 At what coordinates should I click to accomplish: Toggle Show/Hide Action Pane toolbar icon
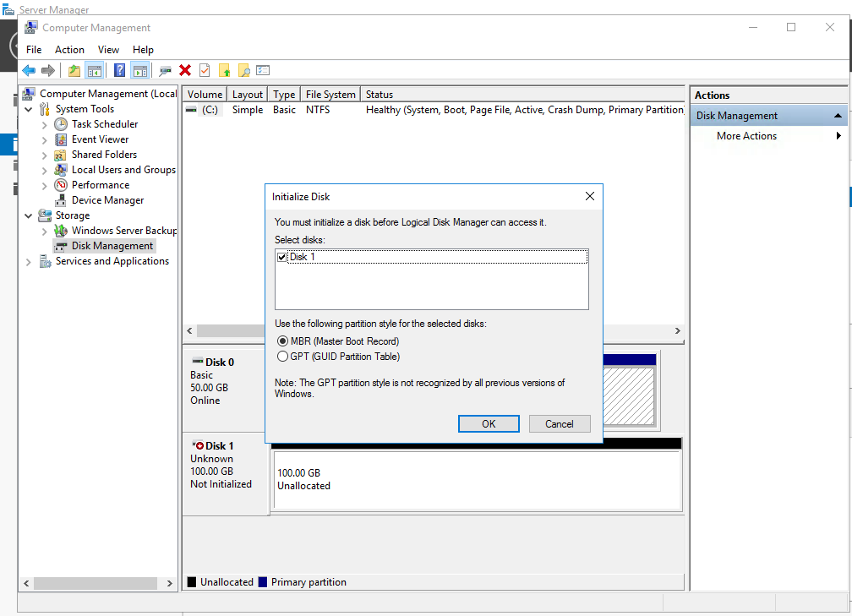[139, 70]
